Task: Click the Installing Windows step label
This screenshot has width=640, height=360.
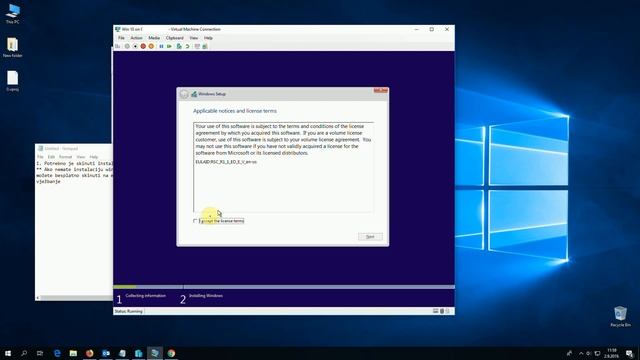Action: [206, 296]
